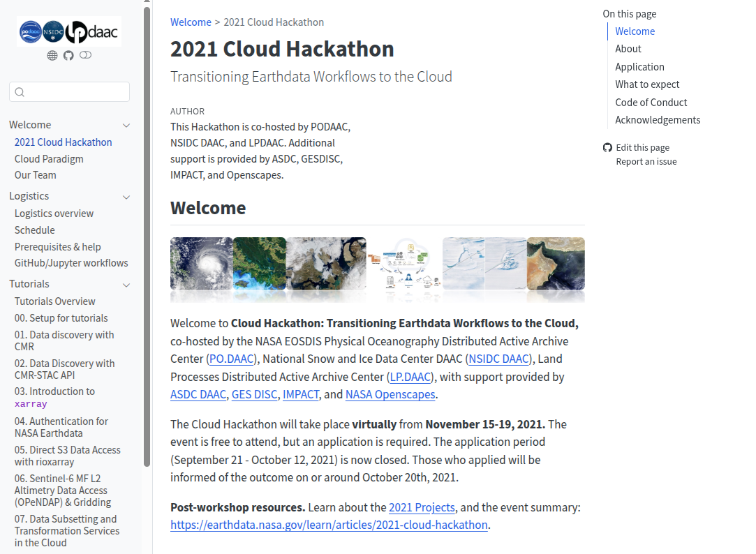Click the Welcome breadcrumb link
This screenshot has width=756, height=554.
pos(191,22)
